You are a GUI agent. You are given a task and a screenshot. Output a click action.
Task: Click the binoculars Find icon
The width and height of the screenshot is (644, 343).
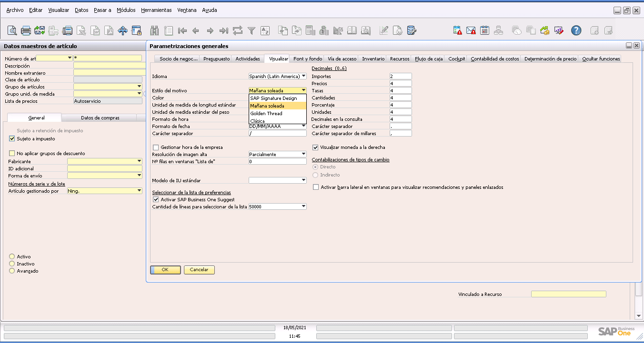pos(154,31)
